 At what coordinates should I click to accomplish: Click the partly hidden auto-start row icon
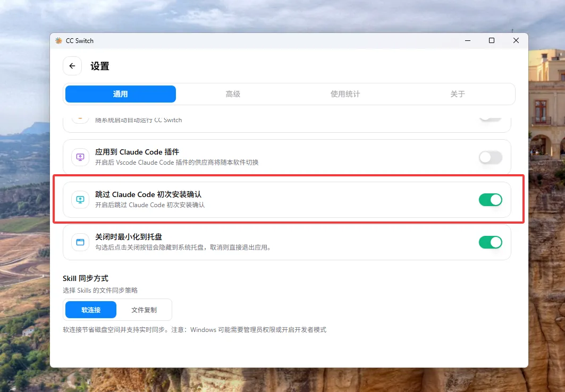pyautogui.click(x=80, y=118)
